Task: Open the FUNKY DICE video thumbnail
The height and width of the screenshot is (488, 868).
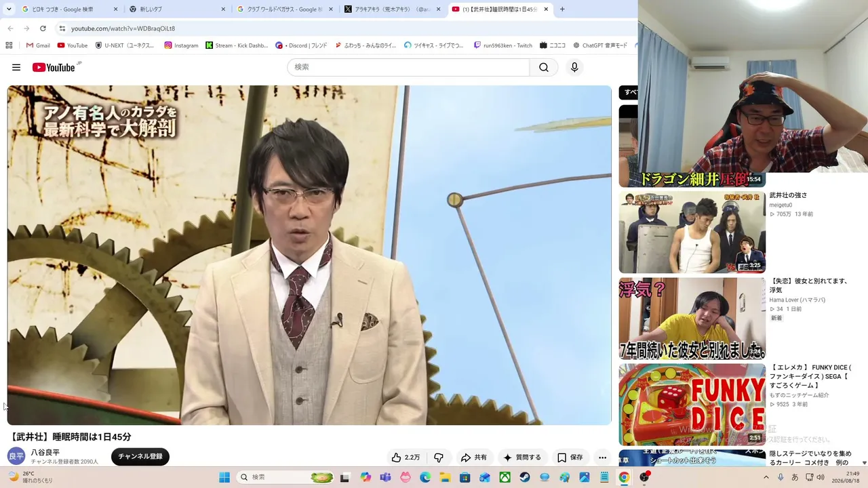Action: (x=692, y=405)
